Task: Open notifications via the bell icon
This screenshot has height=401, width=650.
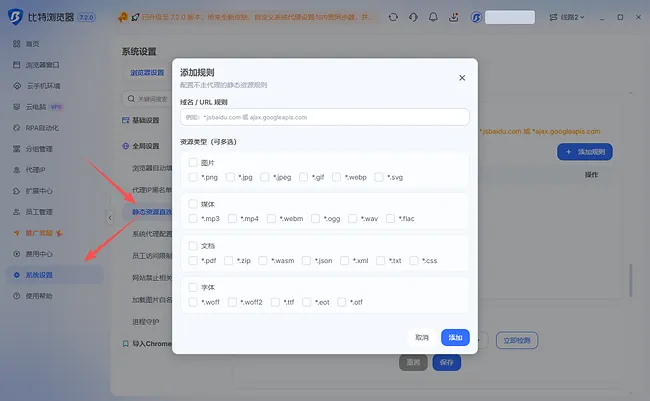Action: tap(433, 17)
